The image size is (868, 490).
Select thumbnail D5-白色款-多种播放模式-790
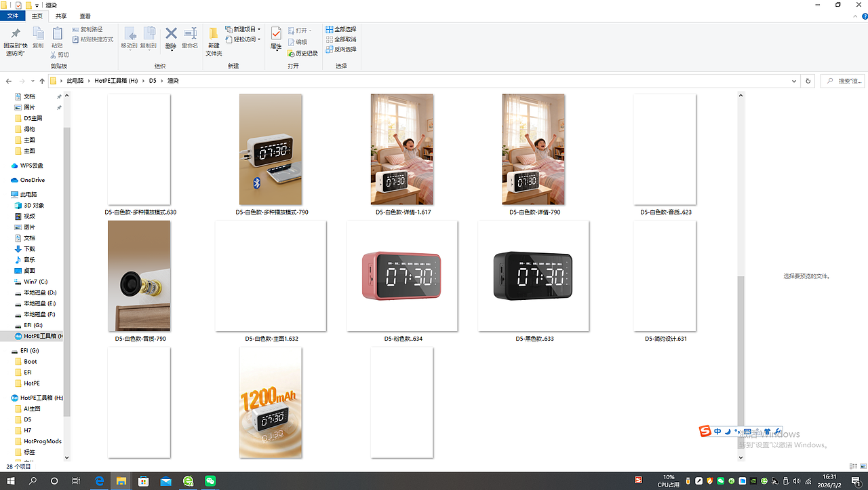pyautogui.click(x=271, y=149)
